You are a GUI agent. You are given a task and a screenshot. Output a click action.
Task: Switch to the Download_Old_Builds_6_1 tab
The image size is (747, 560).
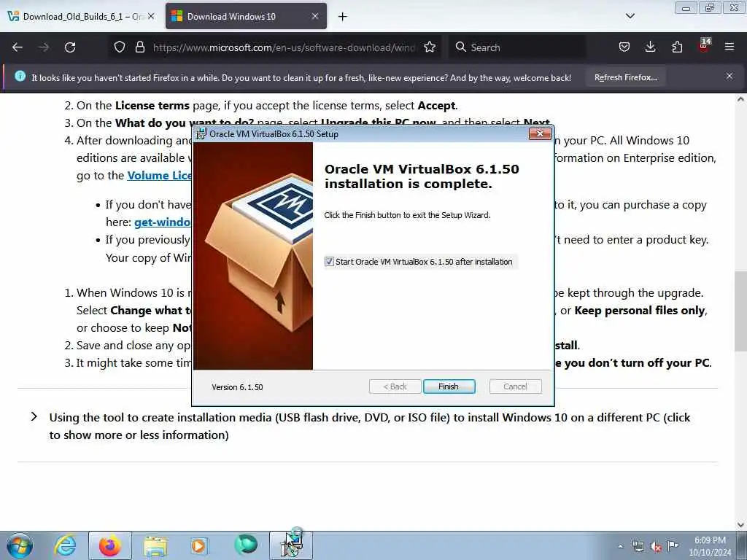click(x=81, y=17)
